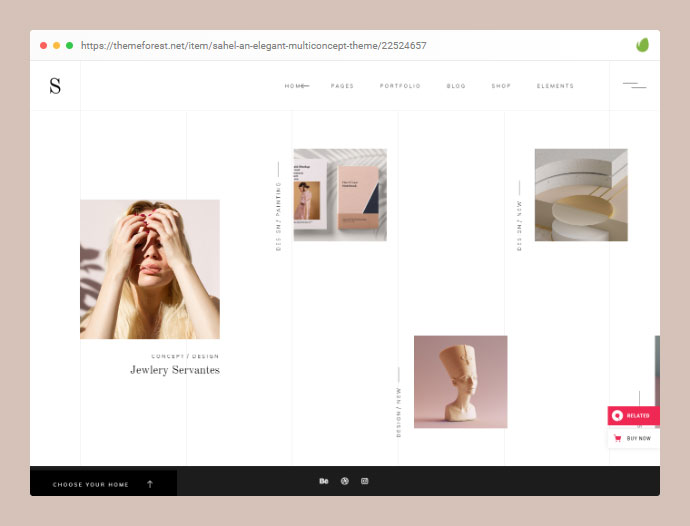Click the CHOOSE YOUR HOME button
The image size is (690, 526).
click(103, 483)
